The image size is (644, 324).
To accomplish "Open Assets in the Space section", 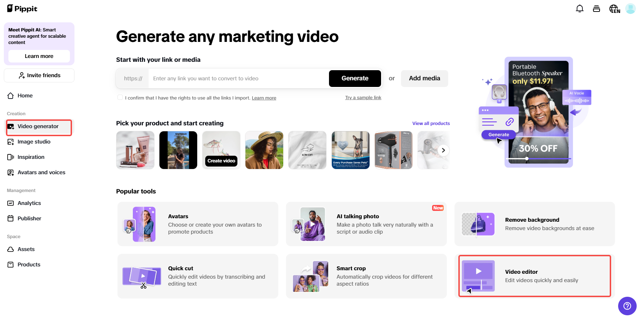I will 26,249.
